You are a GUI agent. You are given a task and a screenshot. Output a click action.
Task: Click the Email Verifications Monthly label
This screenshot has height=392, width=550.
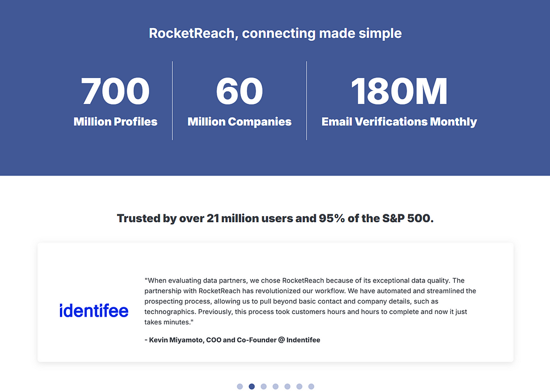pyautogui.click(x=399, y=122)
